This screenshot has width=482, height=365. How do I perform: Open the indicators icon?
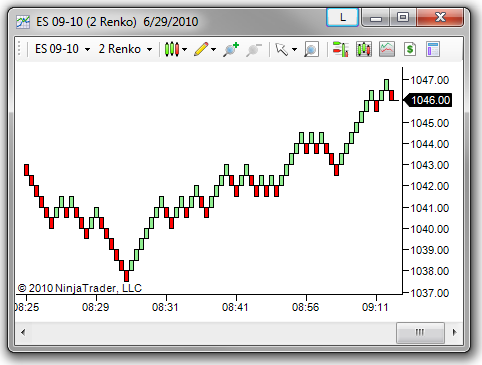(x=387, y=49)
